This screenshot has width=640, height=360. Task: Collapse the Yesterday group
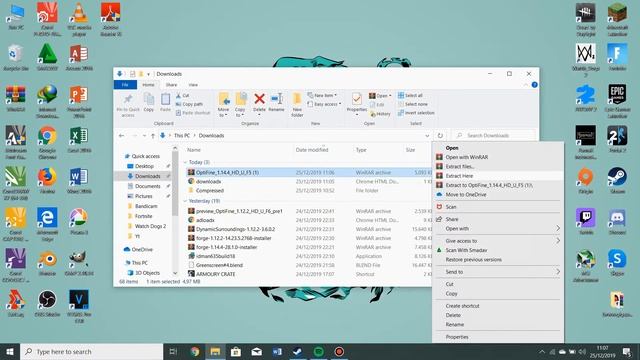point(185,201)
